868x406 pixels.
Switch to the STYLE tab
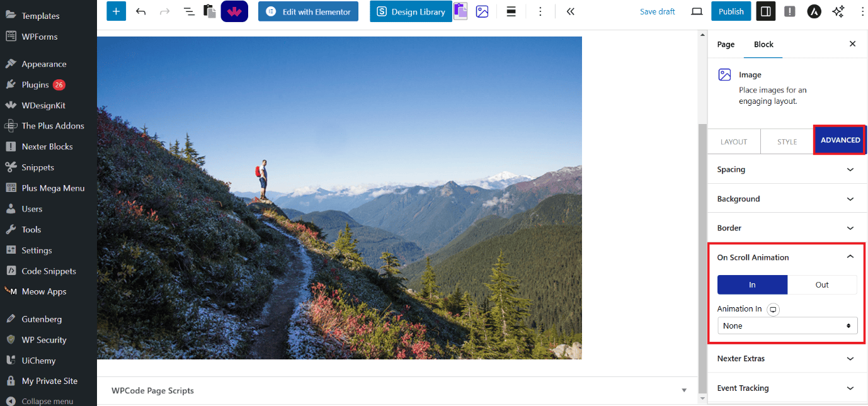pyautogui.click(x=787, y=142)
